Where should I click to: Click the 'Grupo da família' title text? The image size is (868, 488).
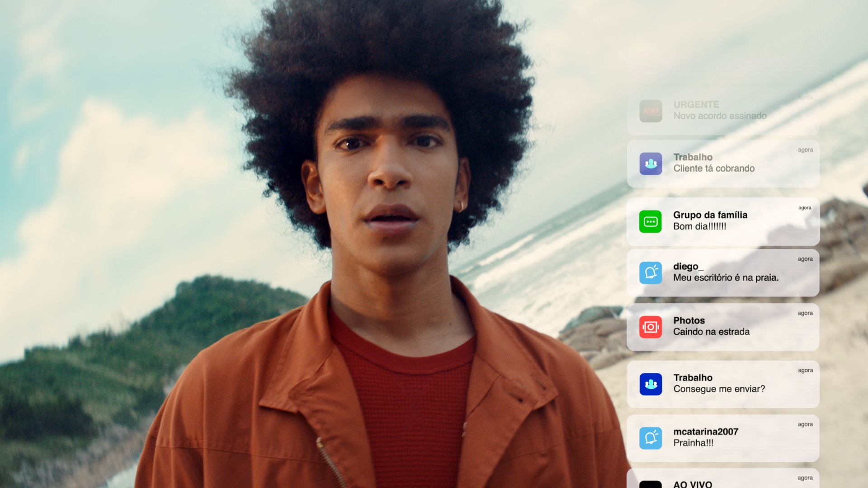pos(710,215)
